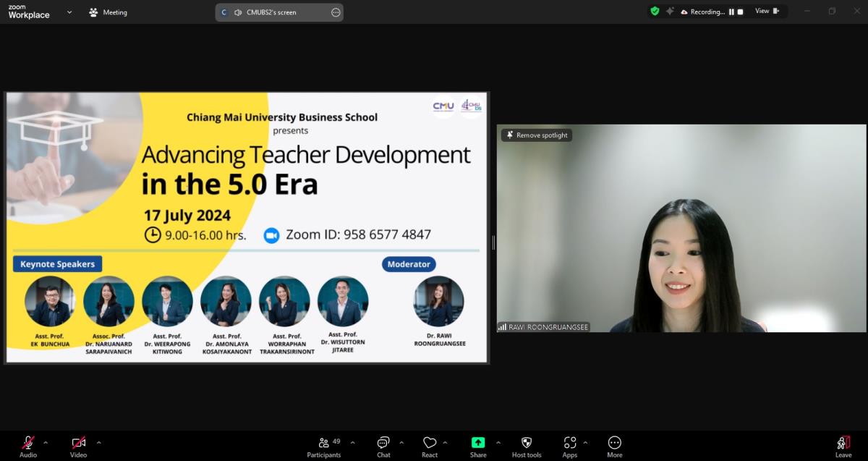Click Chiang Mai University Business School heading

click(x=282, y=117)
